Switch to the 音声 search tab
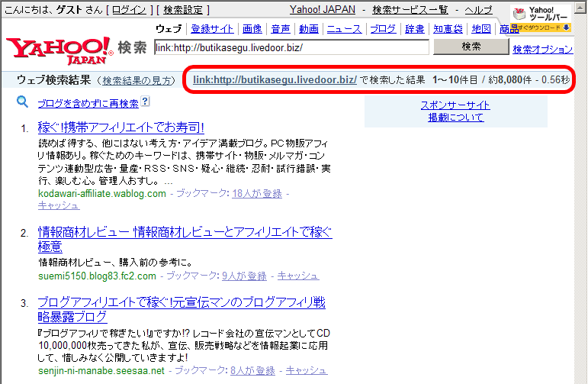The image size is (588, 384). (281, 29)
